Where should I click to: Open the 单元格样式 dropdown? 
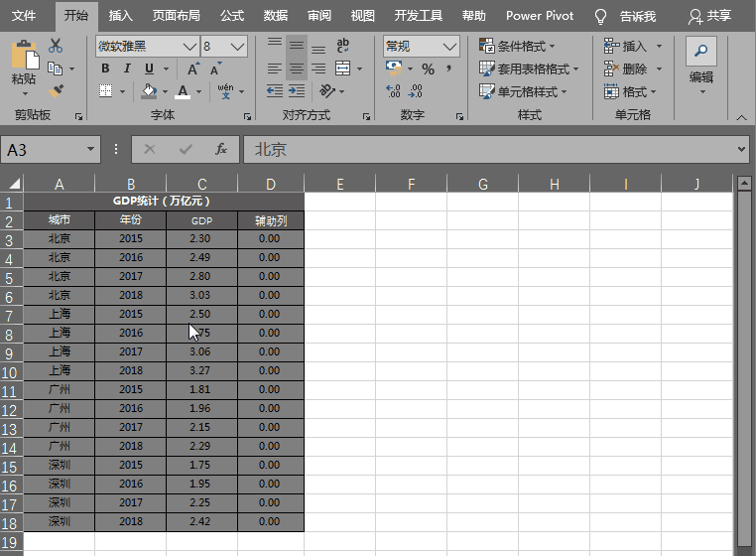point(523,91)
